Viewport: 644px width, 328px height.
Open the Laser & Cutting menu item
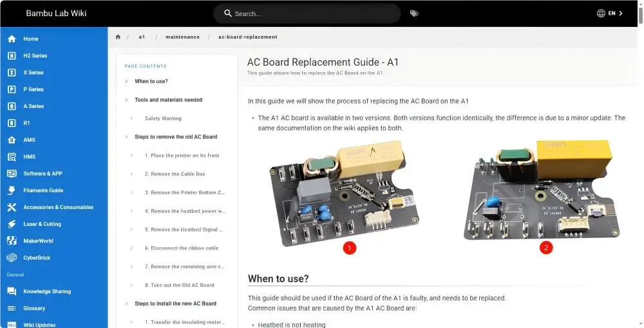[x=54, y=224]
